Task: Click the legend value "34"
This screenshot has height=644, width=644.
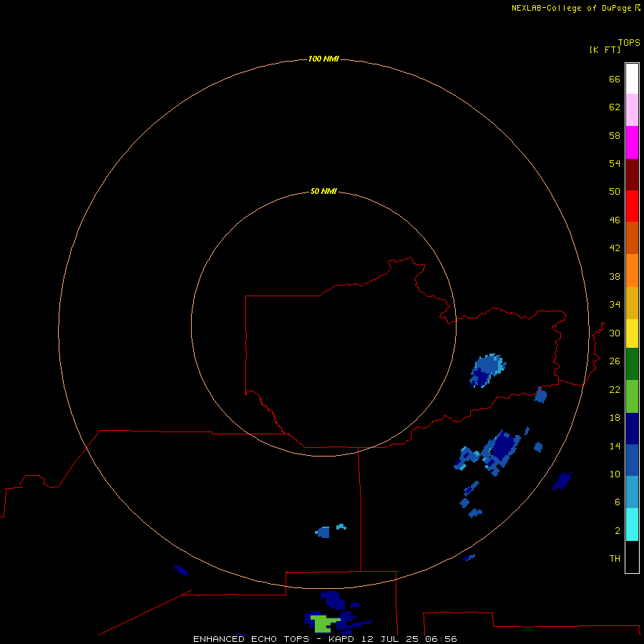Action: click(x=615, y=305)
